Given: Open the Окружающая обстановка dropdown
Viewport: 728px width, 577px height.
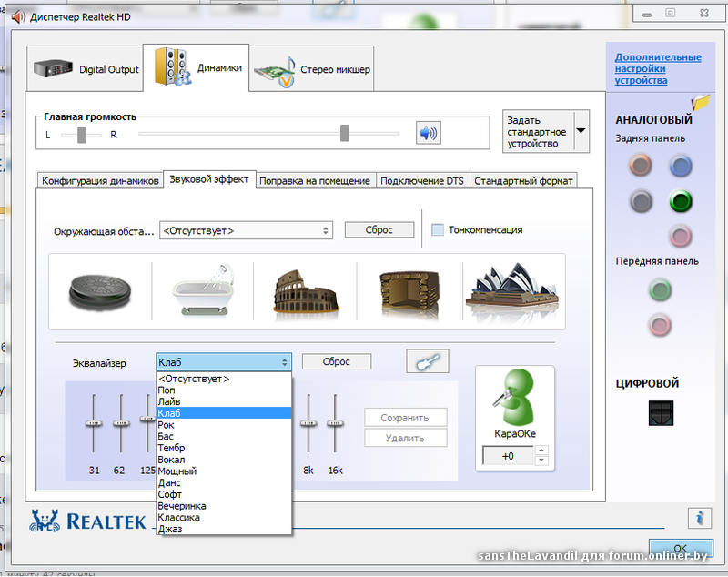Looking at the screenshot, I should point(246,230).
